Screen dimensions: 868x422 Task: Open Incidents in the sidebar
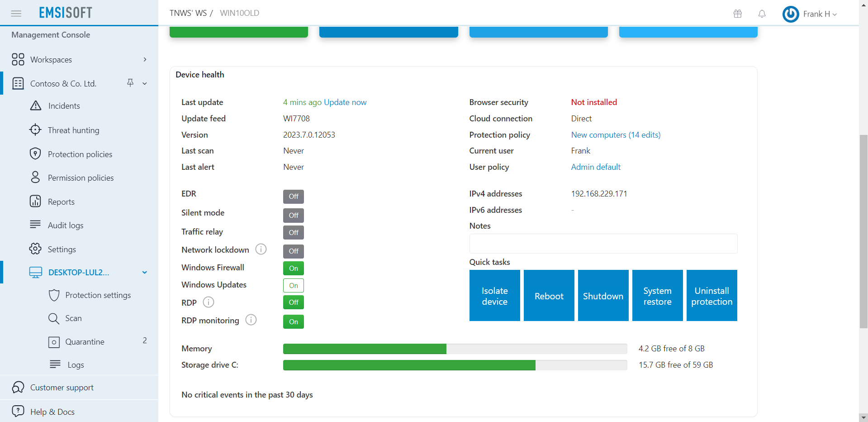coord(64,106)
